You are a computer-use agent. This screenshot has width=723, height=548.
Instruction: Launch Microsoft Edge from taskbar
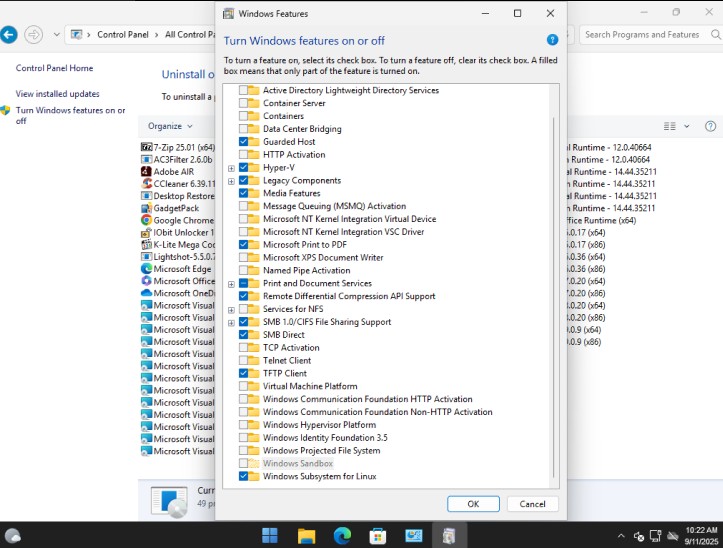pyautogui.click(x=342, y=536)
